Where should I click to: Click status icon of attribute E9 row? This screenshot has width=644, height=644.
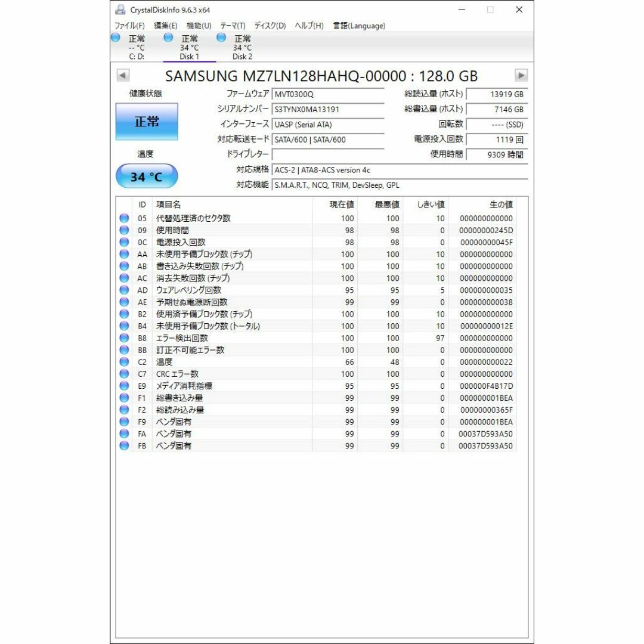pyautogui.click(x=124, y=386)
